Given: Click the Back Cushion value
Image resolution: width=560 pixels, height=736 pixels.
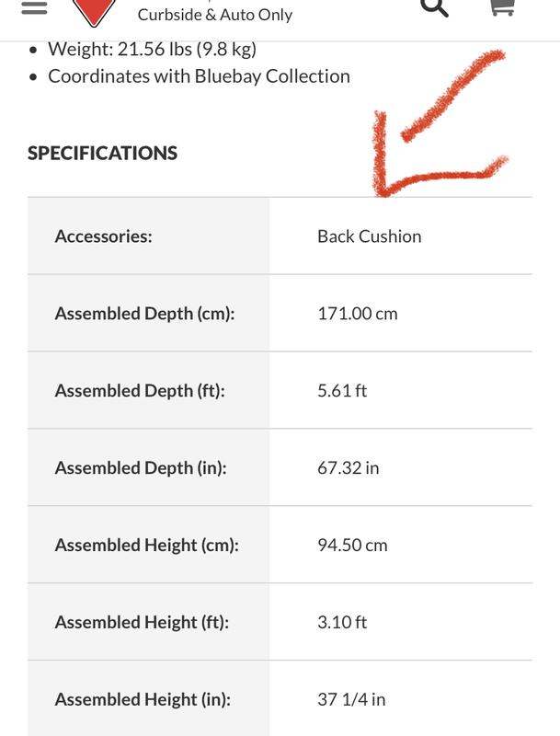Looking at the screenshot, I should tap(369, 236).
